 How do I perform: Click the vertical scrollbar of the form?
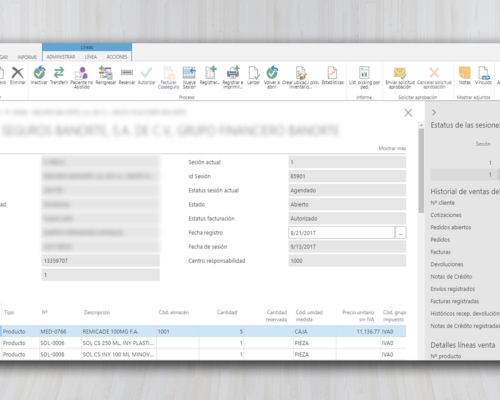coord(421,171)
